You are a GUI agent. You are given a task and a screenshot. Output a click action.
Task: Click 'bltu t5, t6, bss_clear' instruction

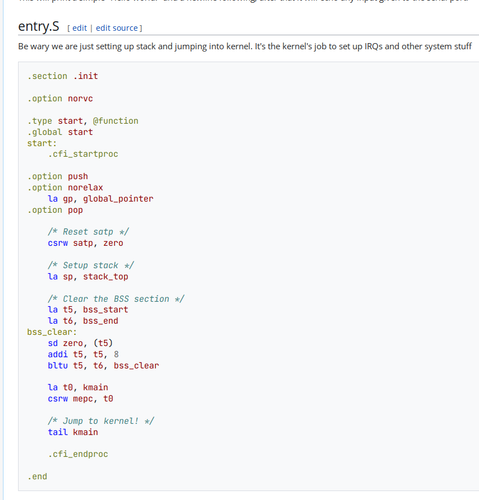[x=103, y=366]
